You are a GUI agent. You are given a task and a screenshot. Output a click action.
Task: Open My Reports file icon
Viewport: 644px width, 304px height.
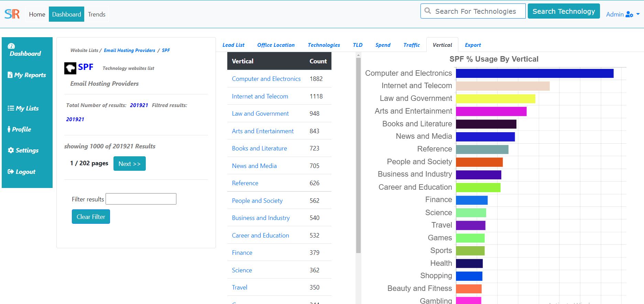click(10, 75)
